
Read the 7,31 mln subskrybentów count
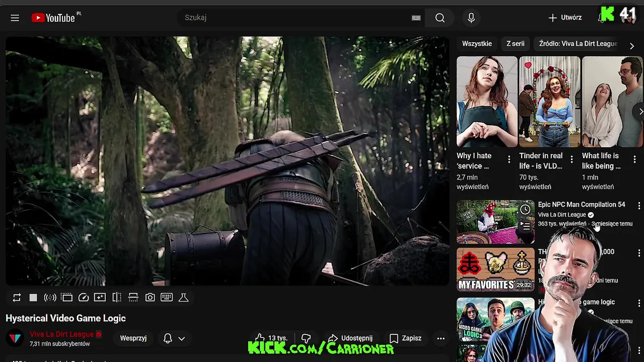point(60,344)
